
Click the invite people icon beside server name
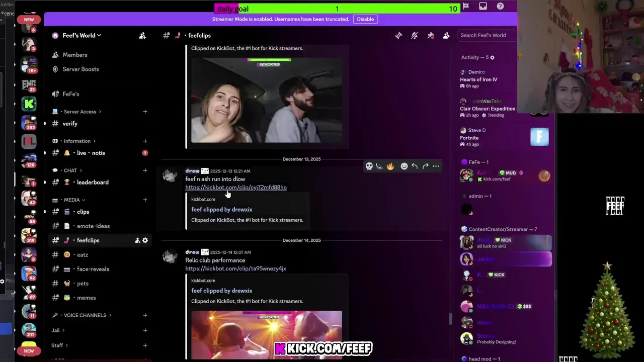142,35
